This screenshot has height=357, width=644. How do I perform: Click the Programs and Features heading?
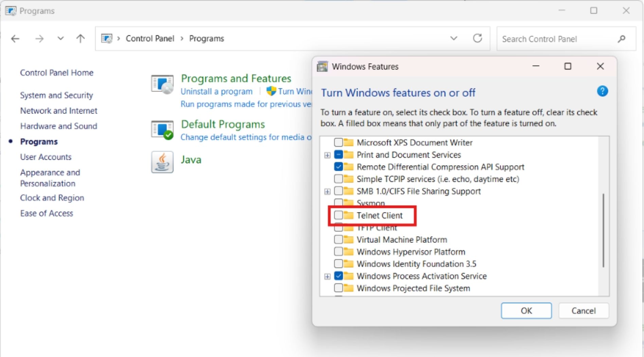click(x=236, y=78)
